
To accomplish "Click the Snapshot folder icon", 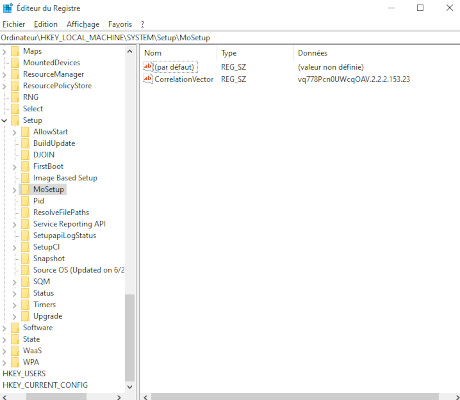I will coord(25,259).
